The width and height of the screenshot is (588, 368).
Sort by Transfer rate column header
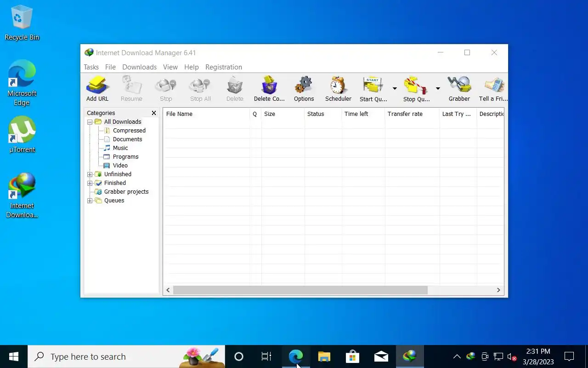[412, 114]
